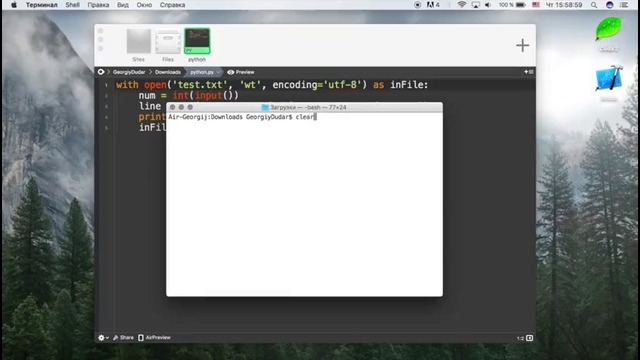Open the Вид menu
640x360 pixels.
[122, 5]
